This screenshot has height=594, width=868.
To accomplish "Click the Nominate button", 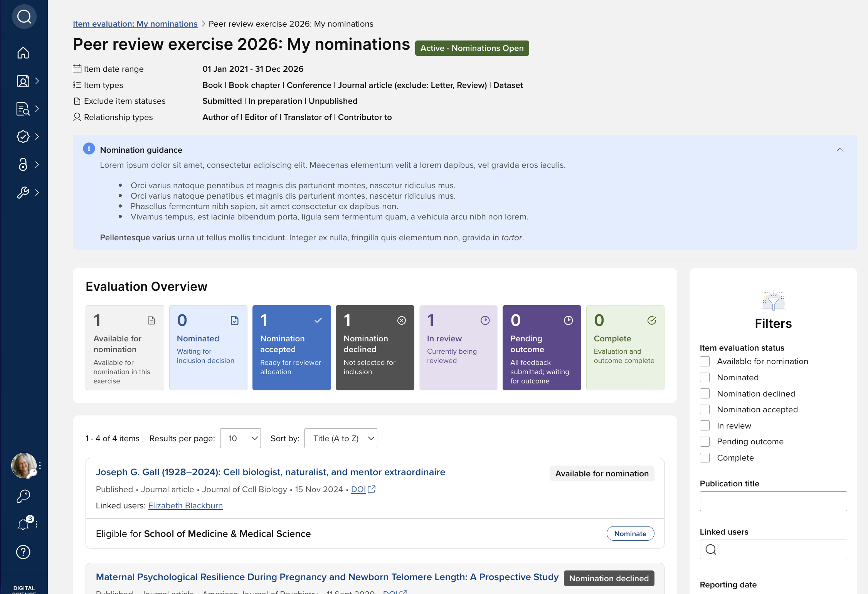I will point(630,533).
